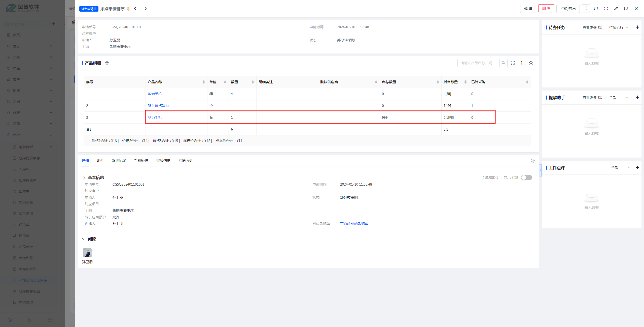Go to the next record arrow

[x=145, y=9]
